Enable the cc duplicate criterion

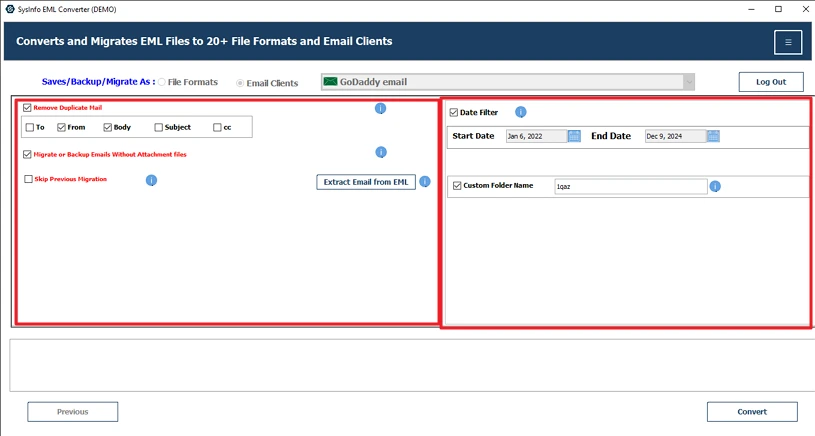[217, 127]
